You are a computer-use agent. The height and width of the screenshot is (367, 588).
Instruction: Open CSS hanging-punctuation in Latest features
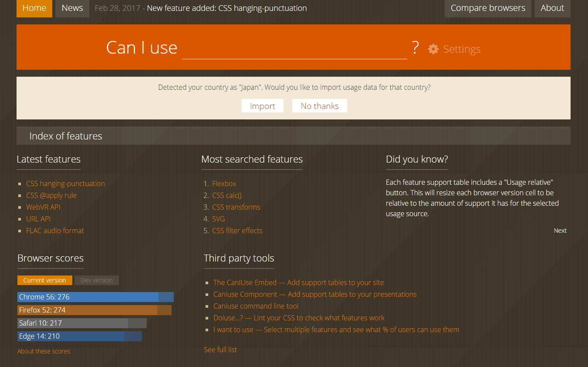point(65,183)
